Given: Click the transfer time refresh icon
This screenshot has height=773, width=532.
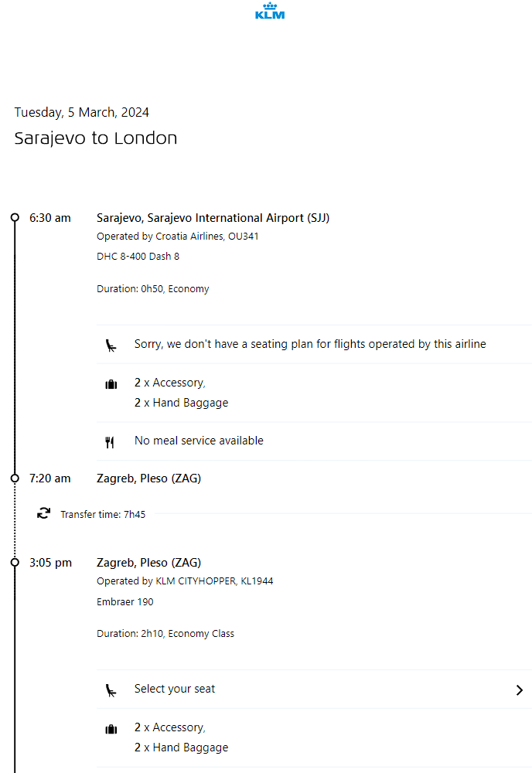Looking at the screenshot, I should (x=44, y=513).
